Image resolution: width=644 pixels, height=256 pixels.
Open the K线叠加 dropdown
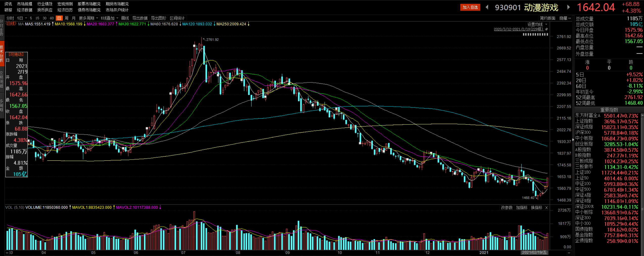109,18
